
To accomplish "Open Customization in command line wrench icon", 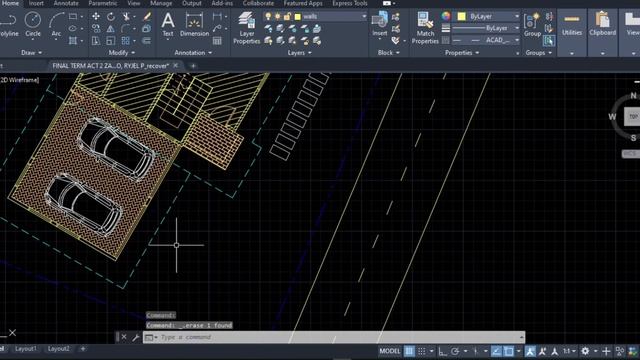I will click(136, 337).
